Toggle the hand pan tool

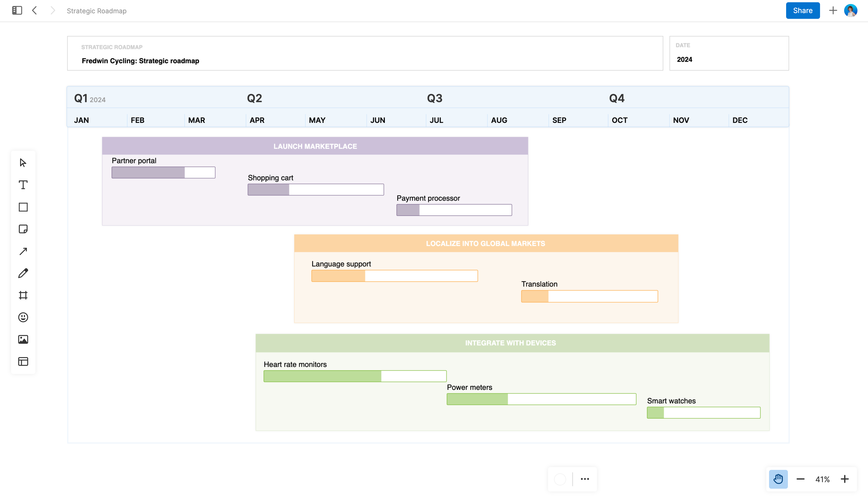[778, 479]
